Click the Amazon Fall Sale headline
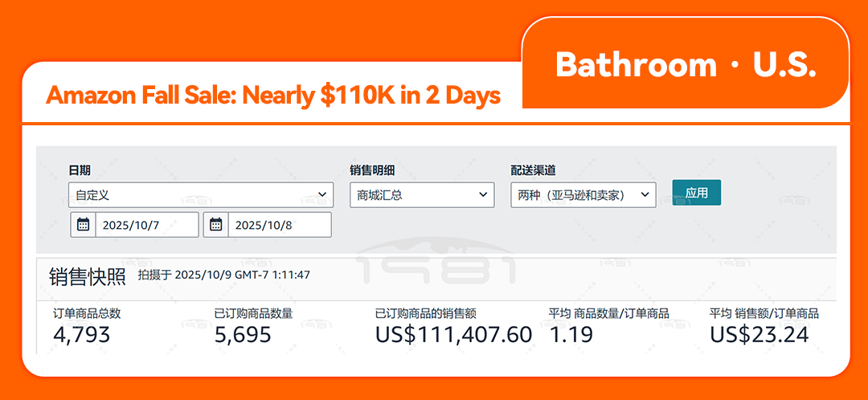Viewport: 868px width, 400px height. (x=273, y=96)
